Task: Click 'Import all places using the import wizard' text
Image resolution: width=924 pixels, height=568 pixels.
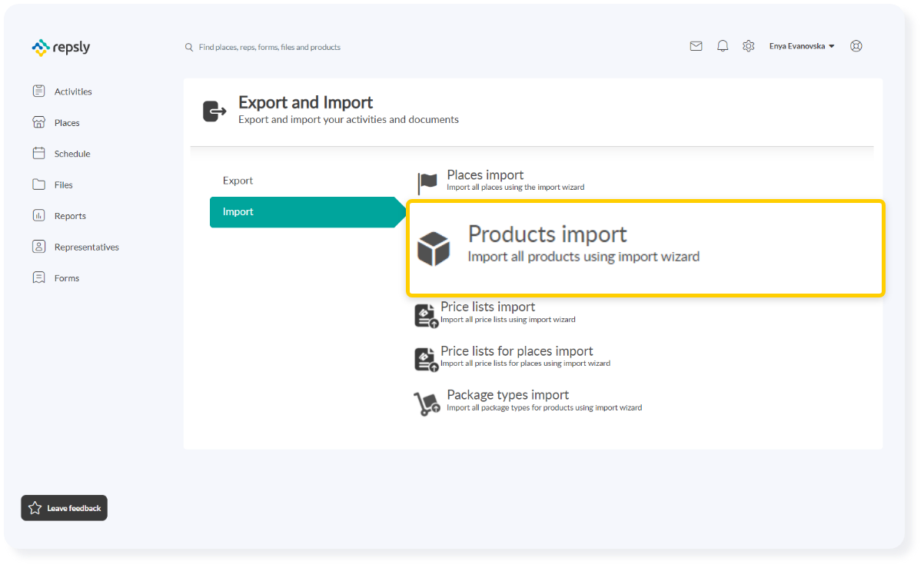Action: [515, 187]
